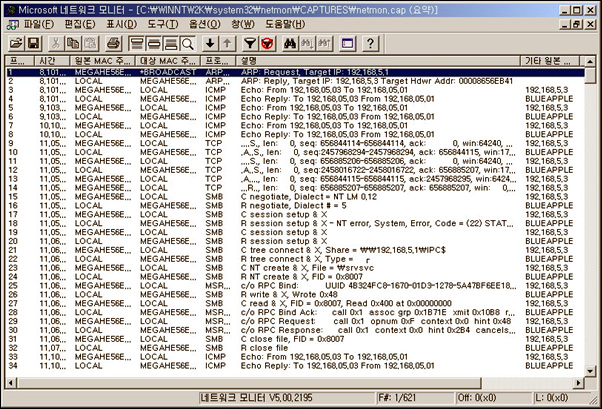Screen dimensions: 602x409
Task: Select the 'c/o RPC Request' row
Action: click(x=295, y=321)
